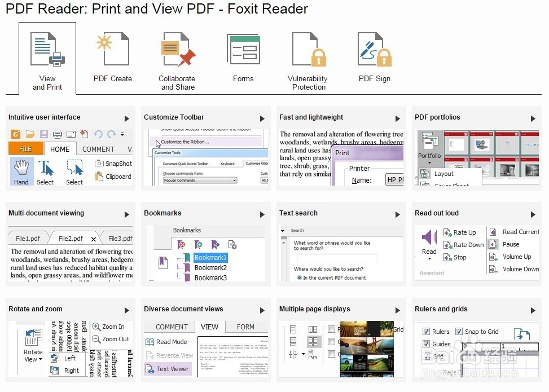
Task: Open Collaborate and Share tab
Action: (x=177, y=61)
